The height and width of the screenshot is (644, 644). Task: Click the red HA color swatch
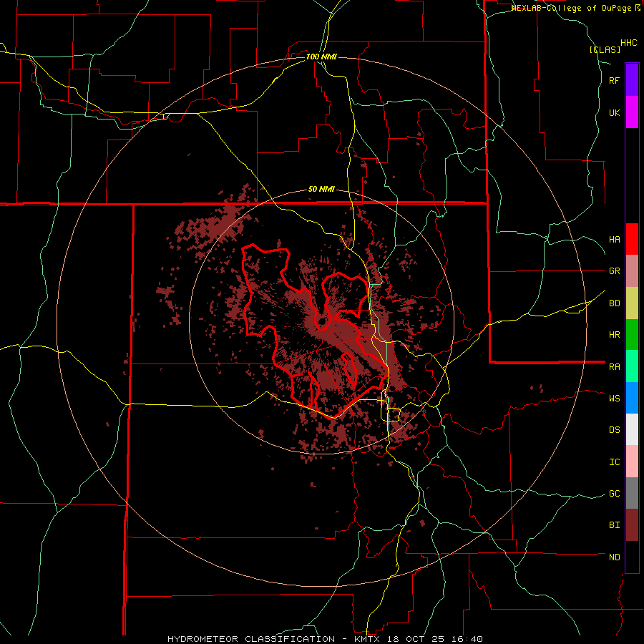point(632,239)
